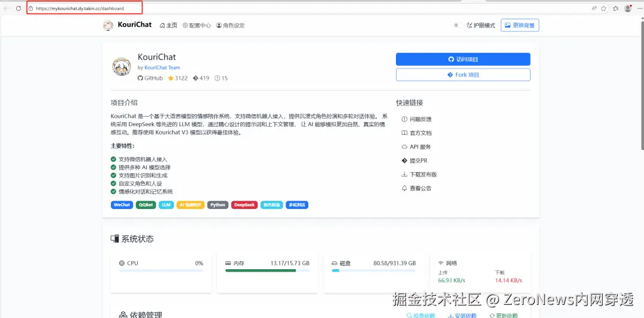Click the 更换背景 button
Screen dimensions: 644x318
coord(520,25)
